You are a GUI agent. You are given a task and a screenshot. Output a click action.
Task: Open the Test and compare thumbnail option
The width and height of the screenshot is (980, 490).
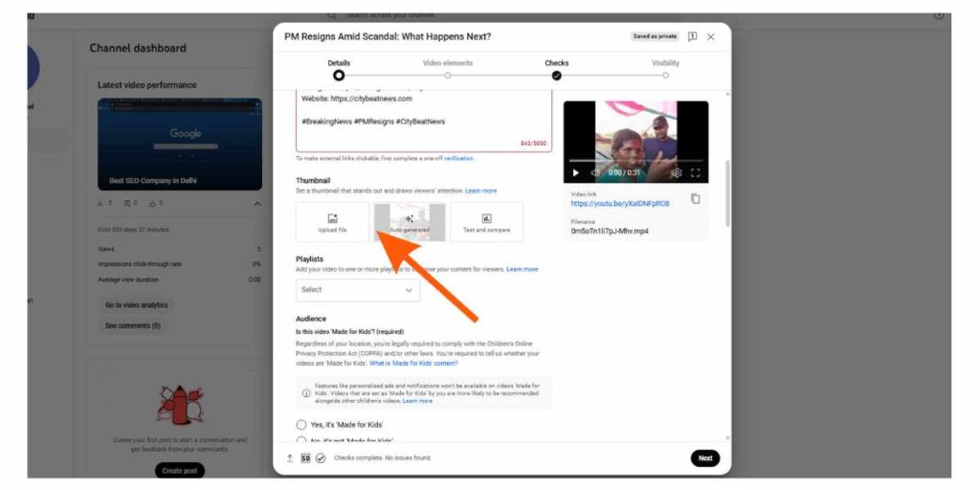tap(486, 222)
